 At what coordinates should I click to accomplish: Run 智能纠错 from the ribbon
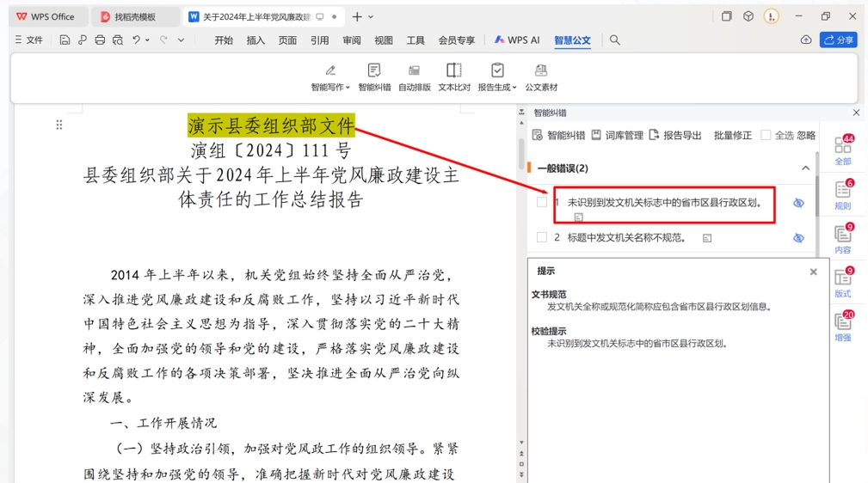click(374, 77)
